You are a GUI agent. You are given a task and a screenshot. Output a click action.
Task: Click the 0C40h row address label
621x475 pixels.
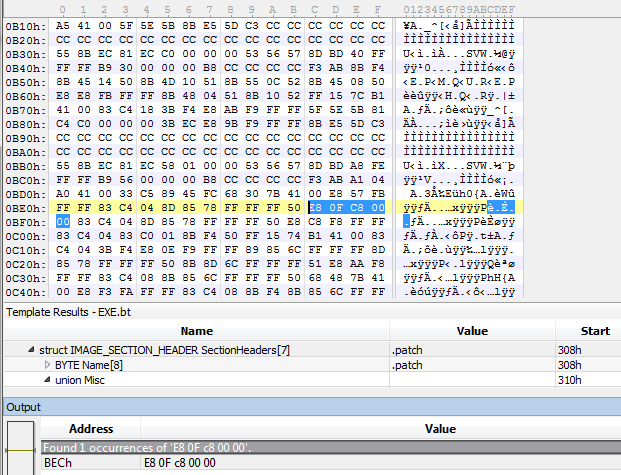[26, 292]
